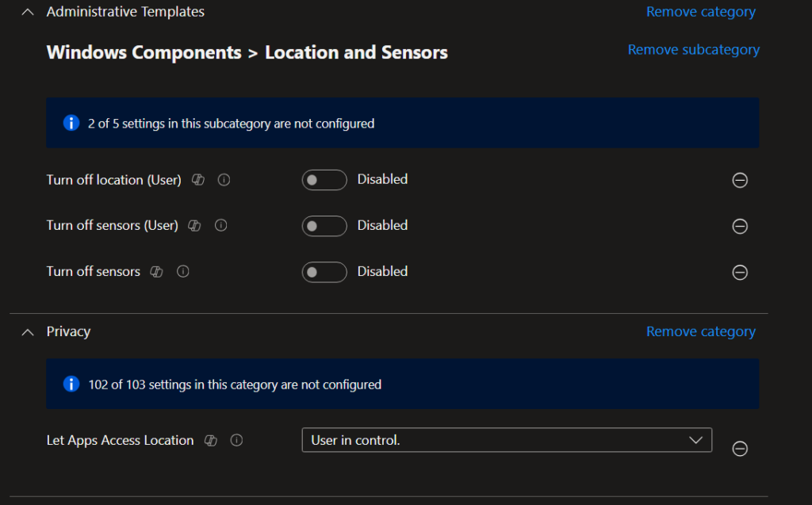Enable the Turn off location (User) toggle
The width and height of the screenshot is (812, 505).
tap(324, 180)
